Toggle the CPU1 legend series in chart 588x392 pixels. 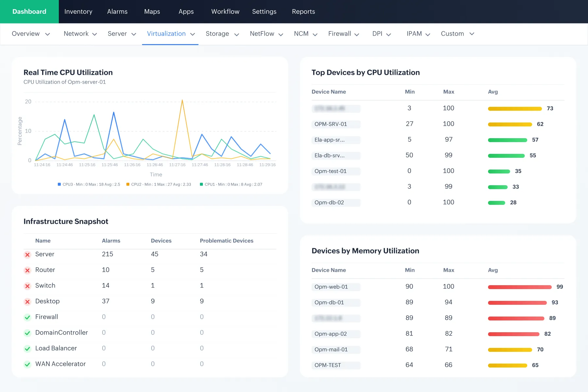[x=231, y=185]
